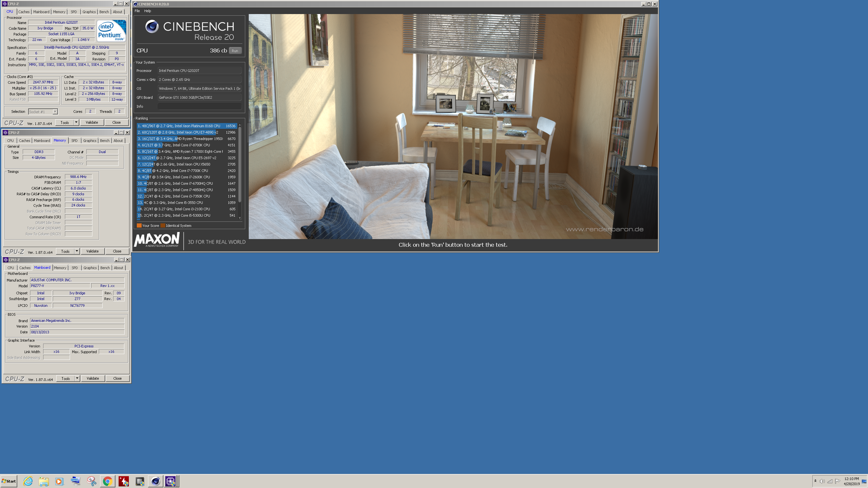The width and height of the screenshot is (868, 488).
Task: Click the Intel Pentium inside logo
Action: click(112, 30)
